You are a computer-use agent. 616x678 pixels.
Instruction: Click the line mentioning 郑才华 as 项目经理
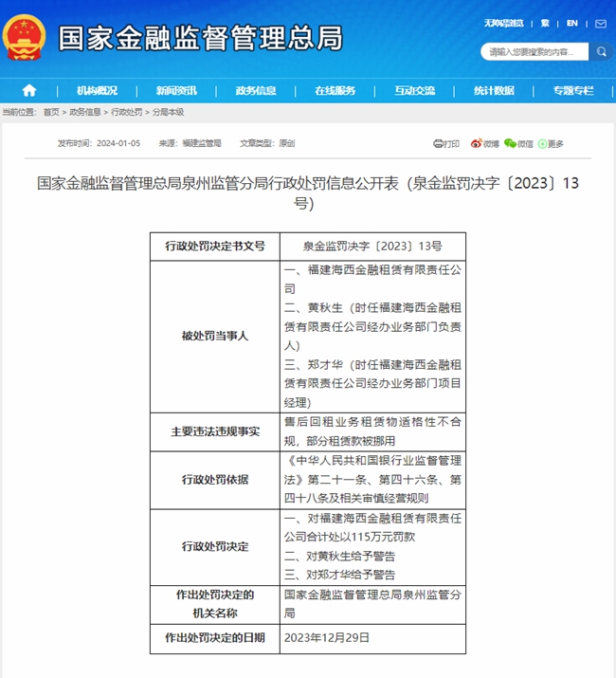point(372,383)
